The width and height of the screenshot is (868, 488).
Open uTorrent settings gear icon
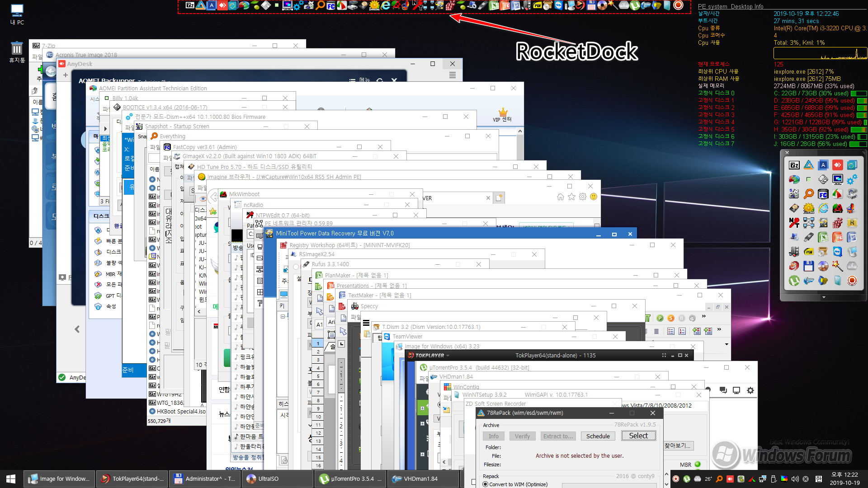(750, 390)
